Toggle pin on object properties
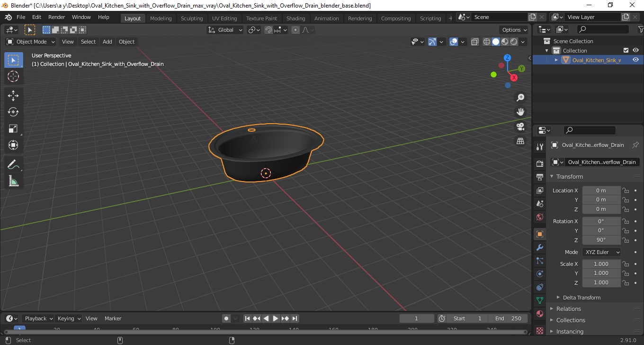The image size is (644, 345). point(635,145)
